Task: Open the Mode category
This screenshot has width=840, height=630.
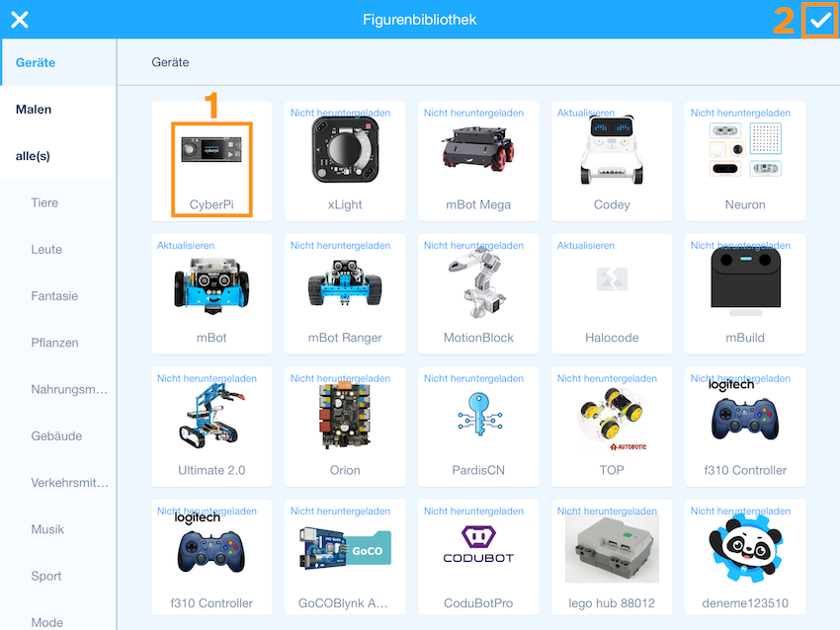Action: point(46,622)
